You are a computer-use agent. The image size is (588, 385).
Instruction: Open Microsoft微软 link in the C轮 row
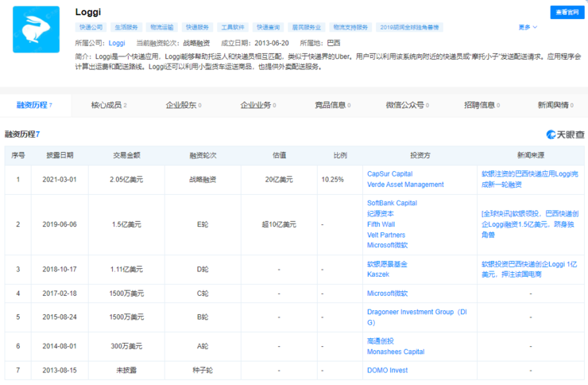pos(387,294)
